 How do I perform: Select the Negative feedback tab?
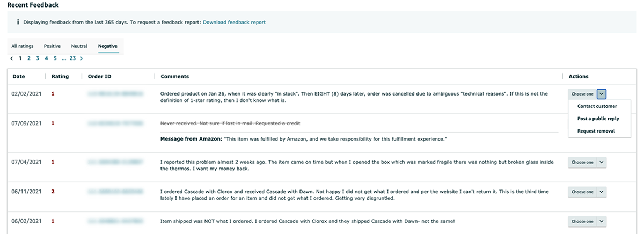[x=108, y=46]
